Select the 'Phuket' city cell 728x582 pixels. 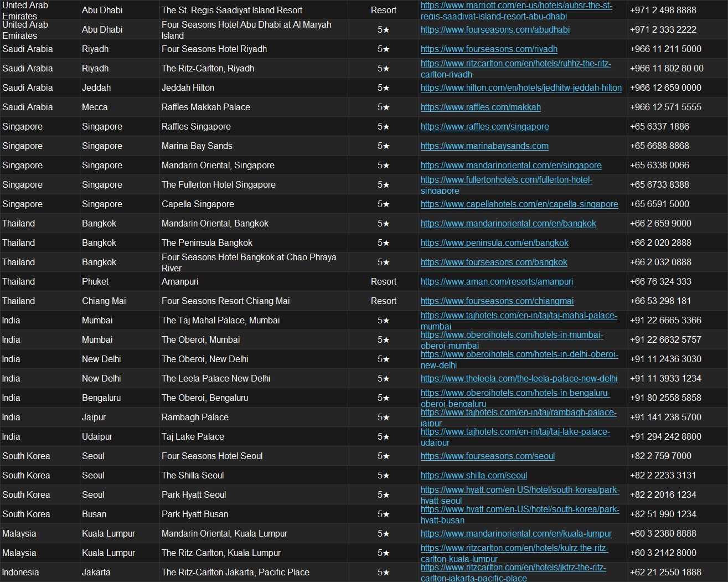click(x=120, y=282)
